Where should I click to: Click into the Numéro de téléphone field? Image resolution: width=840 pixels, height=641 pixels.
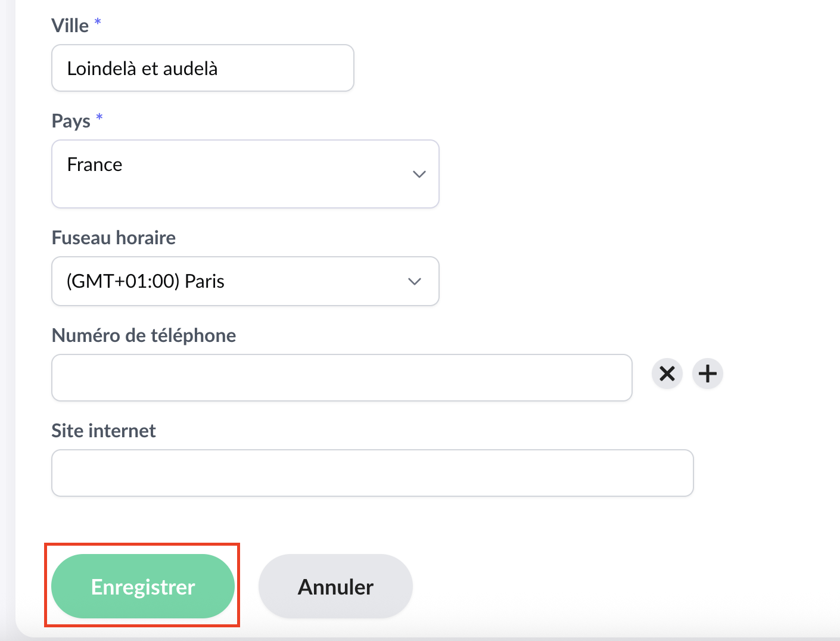(341, 378)
